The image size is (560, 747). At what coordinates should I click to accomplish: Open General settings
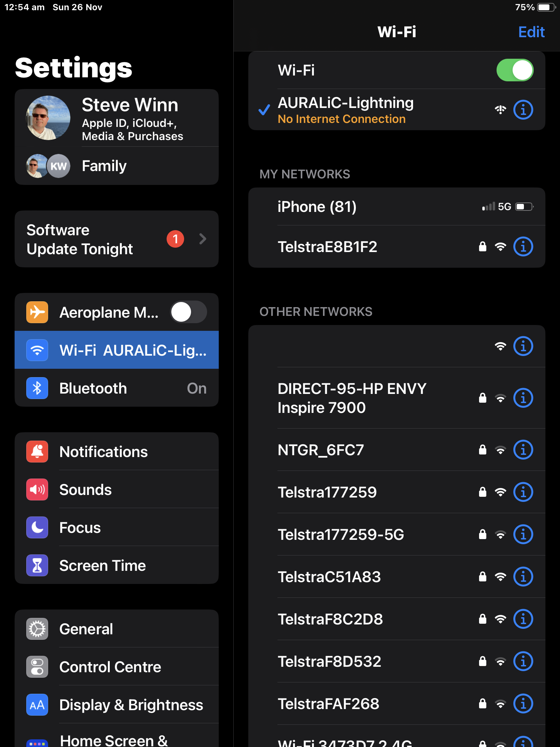pos(117,629)
